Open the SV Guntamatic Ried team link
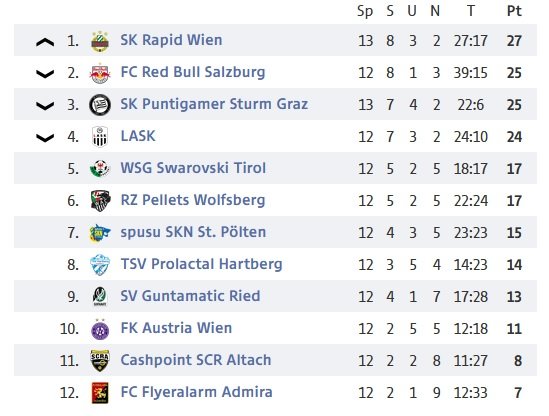 [190, 296]
